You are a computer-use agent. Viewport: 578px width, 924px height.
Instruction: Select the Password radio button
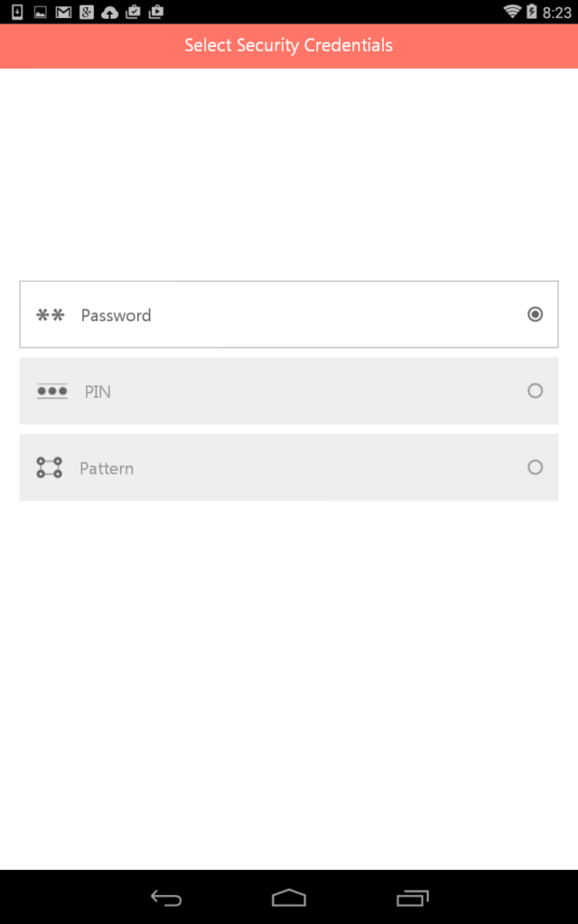(x=535, y=314)
